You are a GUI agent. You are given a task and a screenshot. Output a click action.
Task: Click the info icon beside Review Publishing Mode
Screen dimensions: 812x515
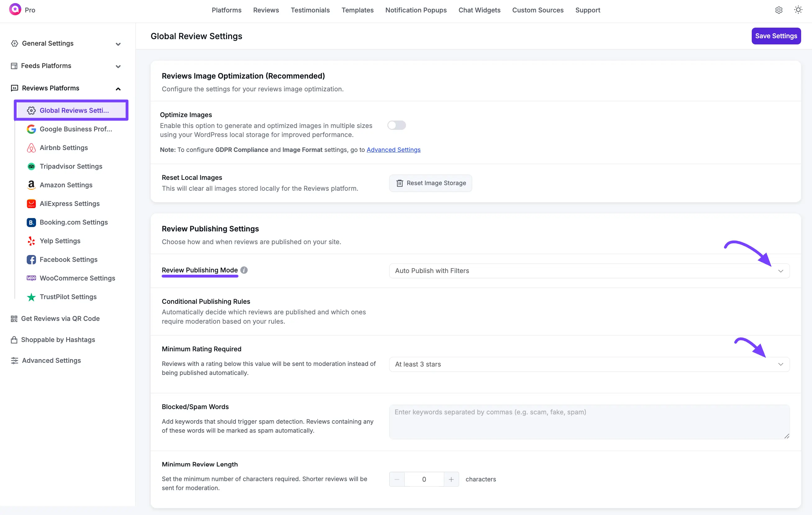point(244,270)
